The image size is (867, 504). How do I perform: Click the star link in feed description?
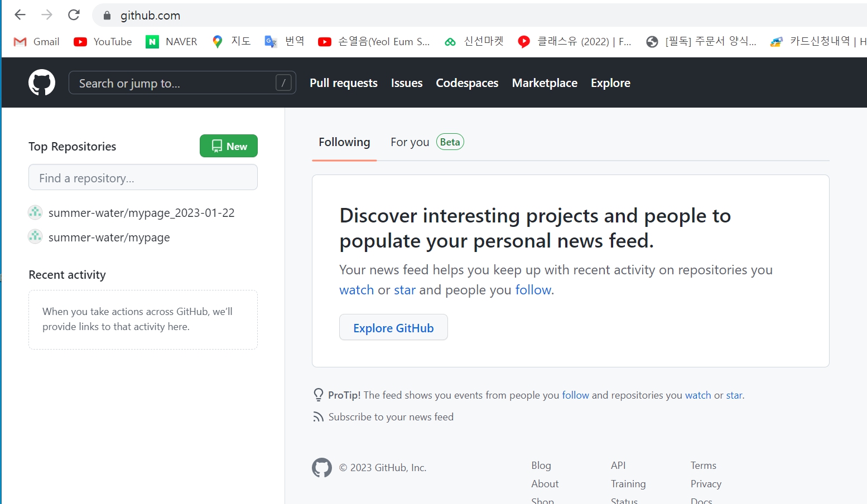tap(404, 290)
